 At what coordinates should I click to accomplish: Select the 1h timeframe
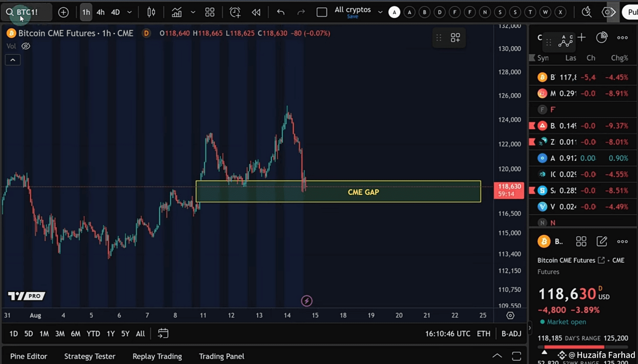(x=86, y=12)
